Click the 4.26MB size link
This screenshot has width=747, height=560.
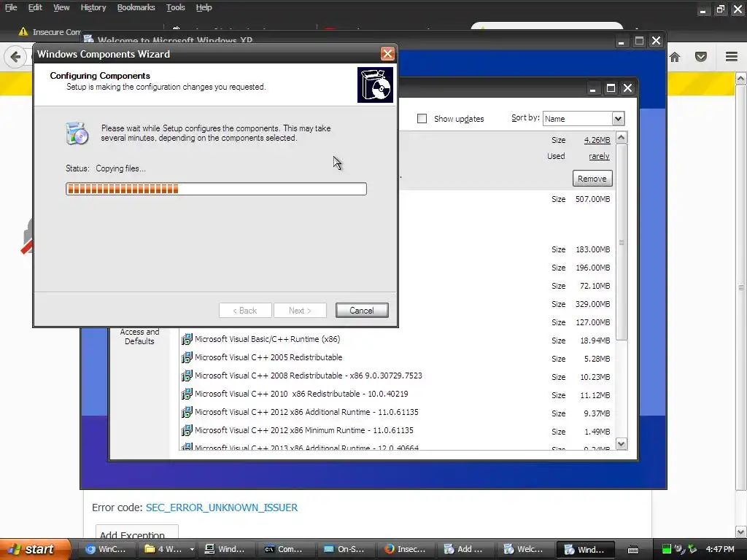tap(597, 140)
